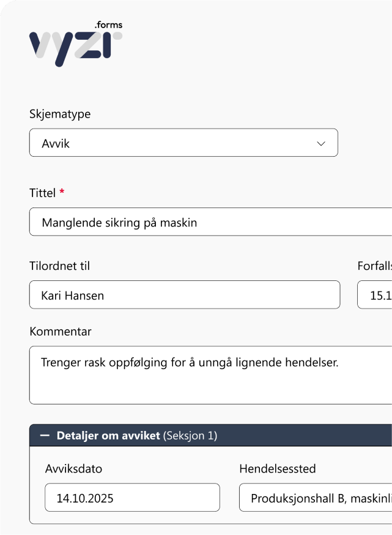392x535 pixels.
Task: Click the vyzr.forms logo
Action: point(75,41)
